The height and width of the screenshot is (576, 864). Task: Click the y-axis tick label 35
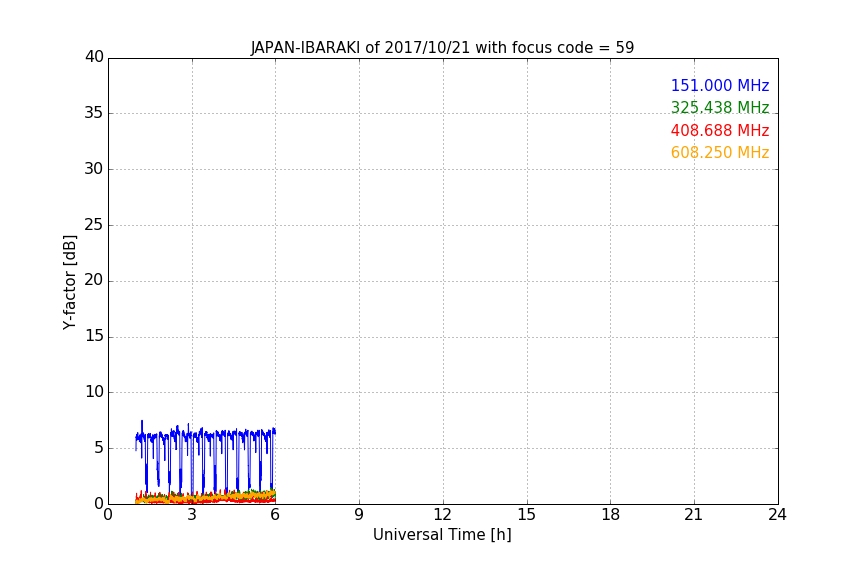(x=94, y=113)
